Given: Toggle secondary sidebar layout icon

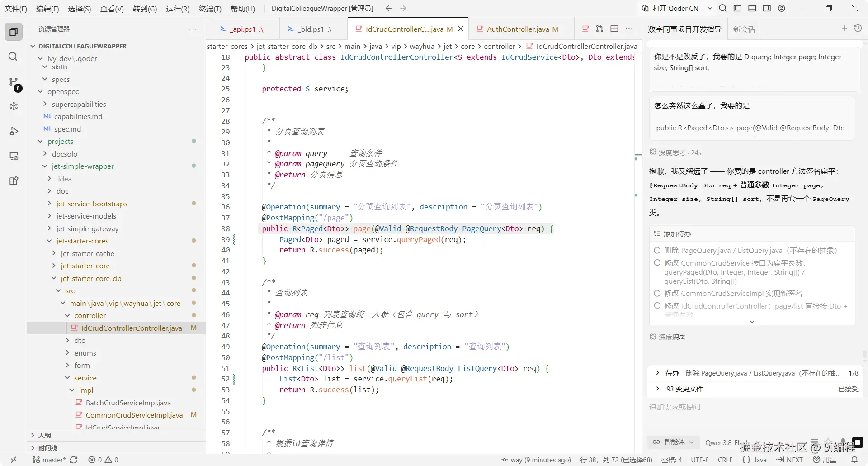Looking at the screenshot, I should tap(767, 8).
